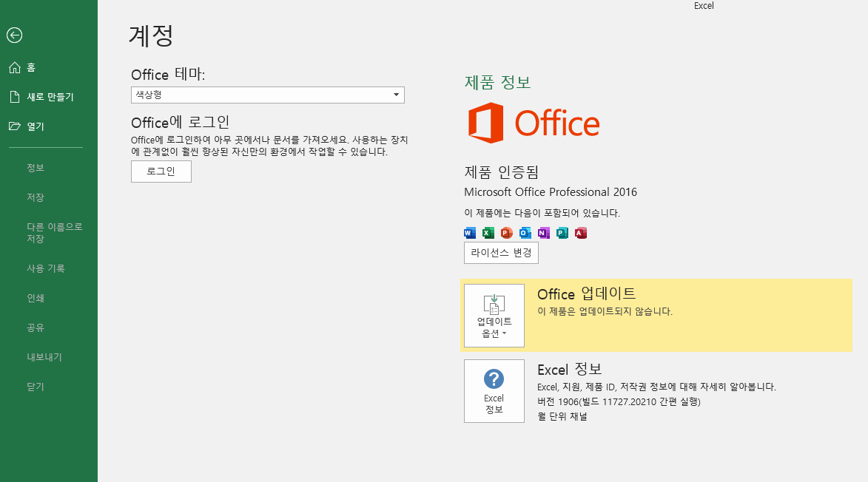868x482 pixels.
Task: Open the 공유 menu item
Action: [x=36, y=327]
